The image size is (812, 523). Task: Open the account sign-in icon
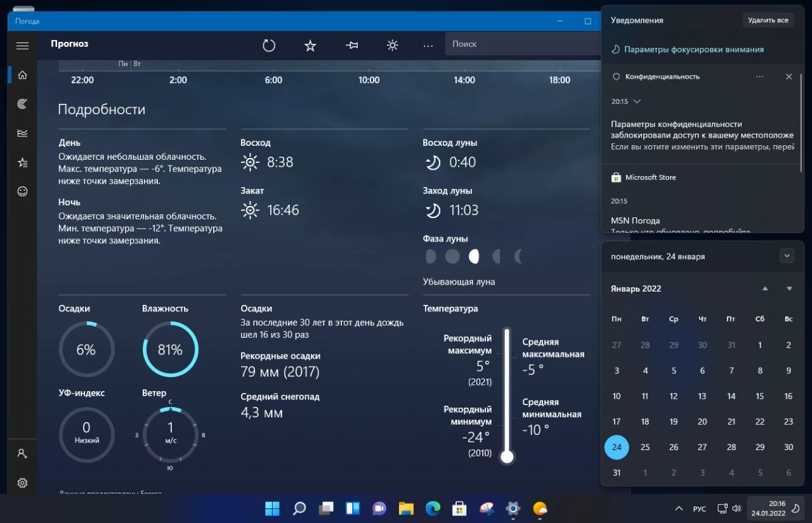click(22, 454)
